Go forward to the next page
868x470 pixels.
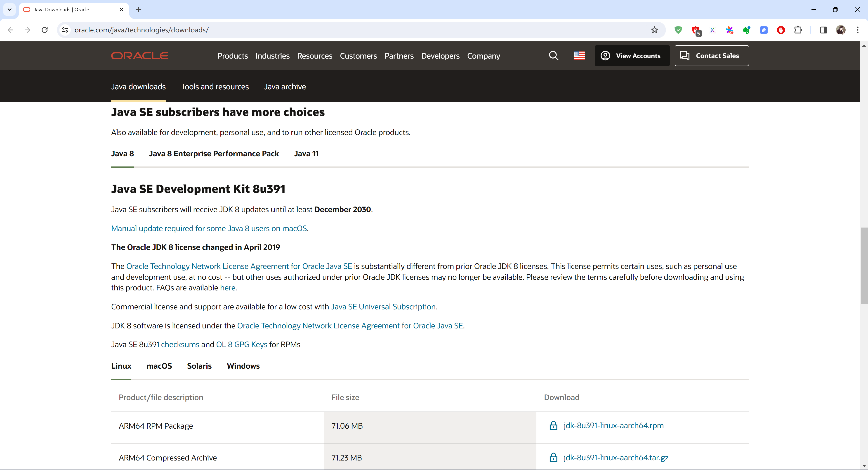tap(28, 30)
